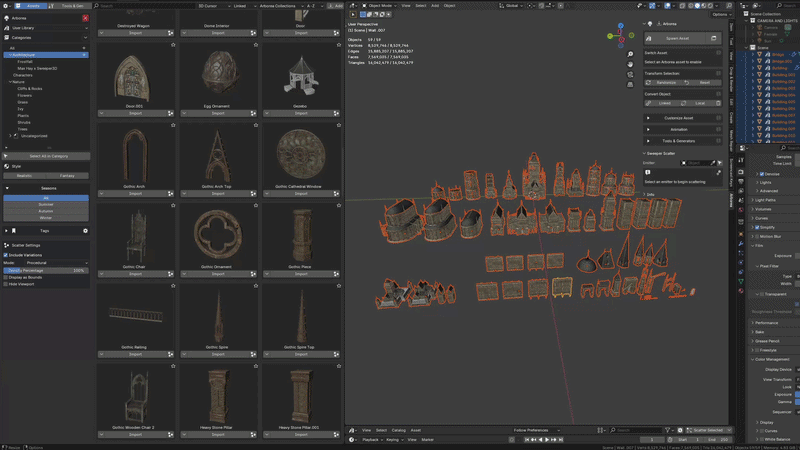Open the Arborea Collections dropdown

[280, 6]
